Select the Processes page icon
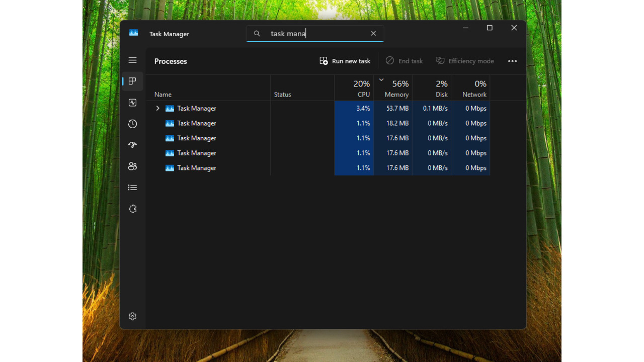 click(132, 81)
